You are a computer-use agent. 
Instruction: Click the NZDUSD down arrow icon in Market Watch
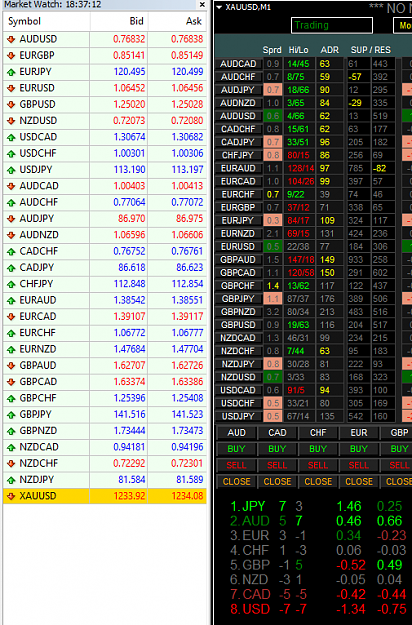[11, 121]
